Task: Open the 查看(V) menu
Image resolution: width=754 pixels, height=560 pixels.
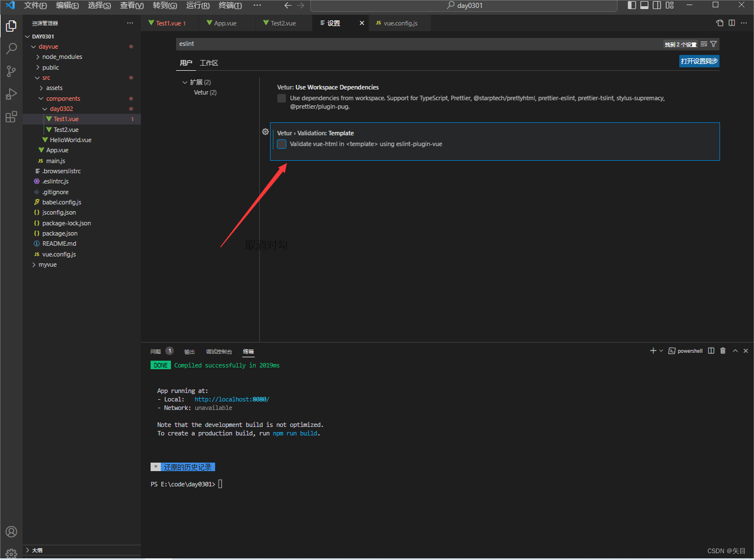Action: [x=132, y=5]
